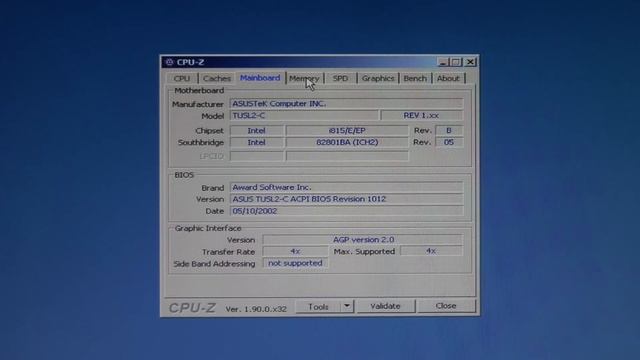Go to the Bench tab

[415, 78]
